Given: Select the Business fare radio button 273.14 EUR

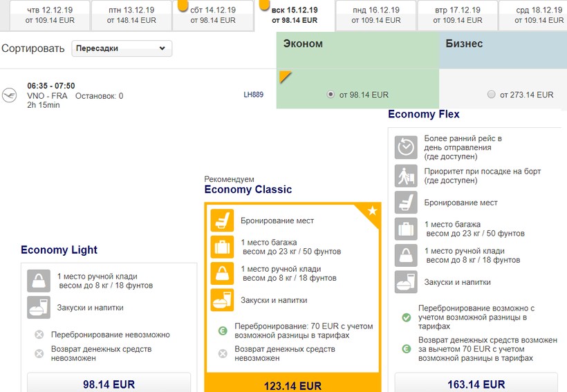Looking at the screenshot, I should click(x=491, y=95).
